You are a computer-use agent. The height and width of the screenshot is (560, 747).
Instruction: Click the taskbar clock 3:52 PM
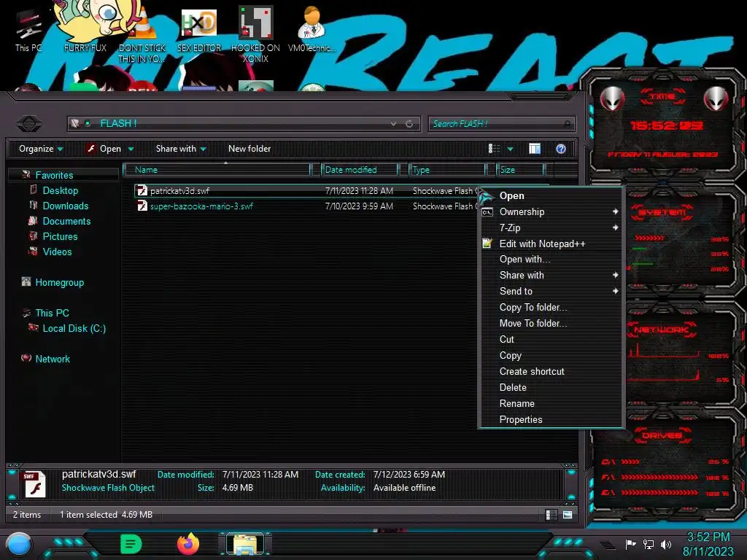(x=708, y=537)
